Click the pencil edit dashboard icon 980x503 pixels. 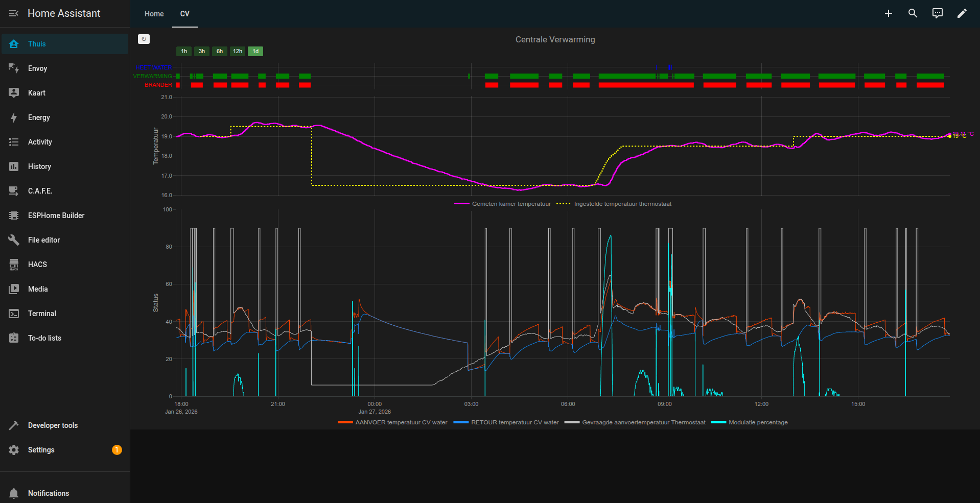point(962,13)
